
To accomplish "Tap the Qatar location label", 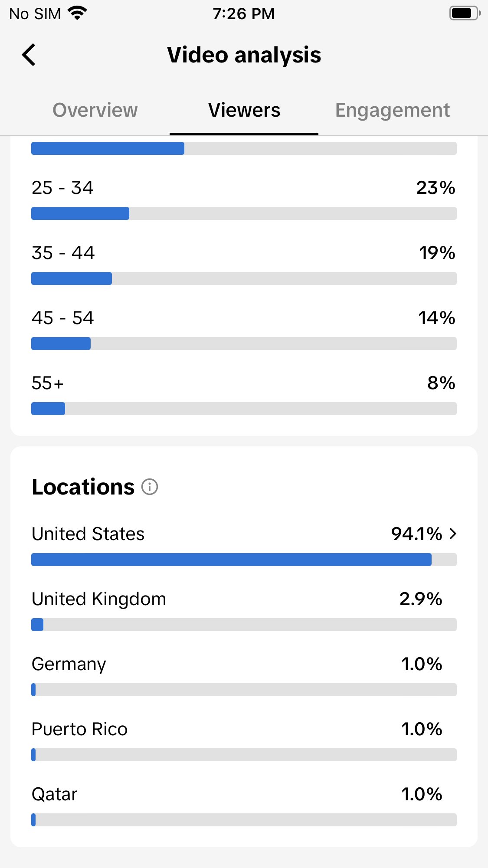I will [55, 794].
